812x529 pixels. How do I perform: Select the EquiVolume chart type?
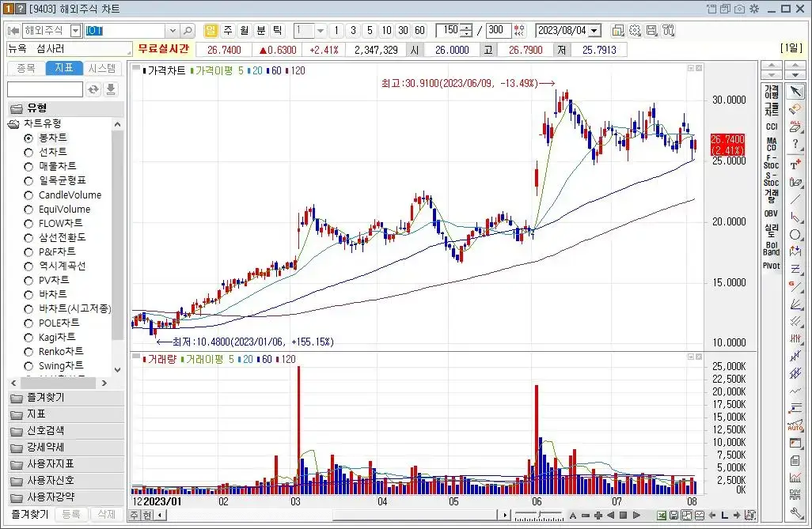(57, 209)
